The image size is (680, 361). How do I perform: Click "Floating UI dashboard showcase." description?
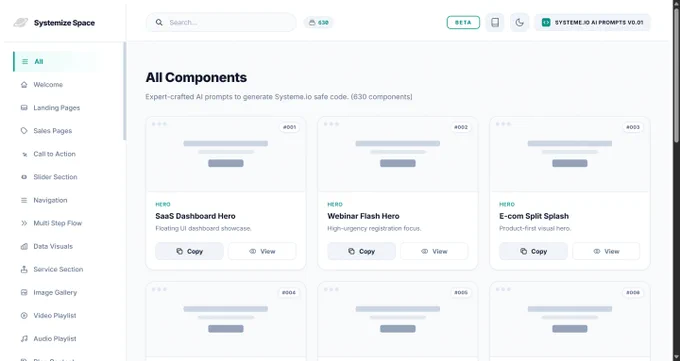click(203, 228)
